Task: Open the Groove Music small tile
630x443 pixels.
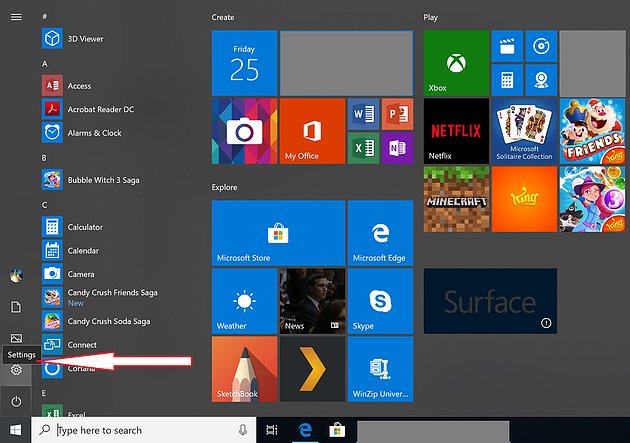Action: click(x=541, y=46)
